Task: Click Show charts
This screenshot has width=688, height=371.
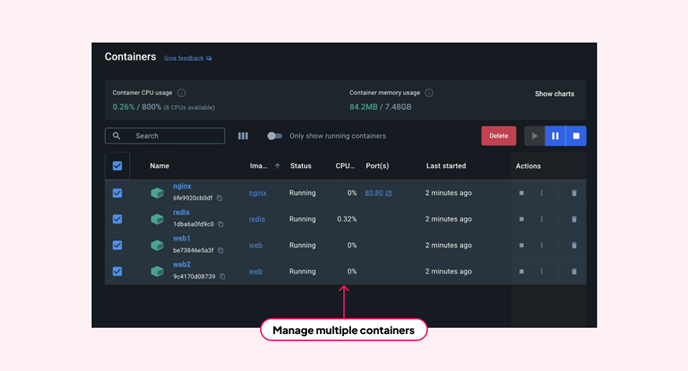Action: pyautogui.click(x=554, y=94)
